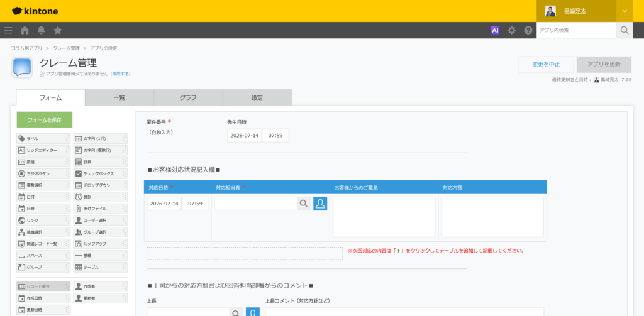The width and height of the screenshot is (644, 316).
Task: Open the help question mark icon
Action: tap(528, 30)
